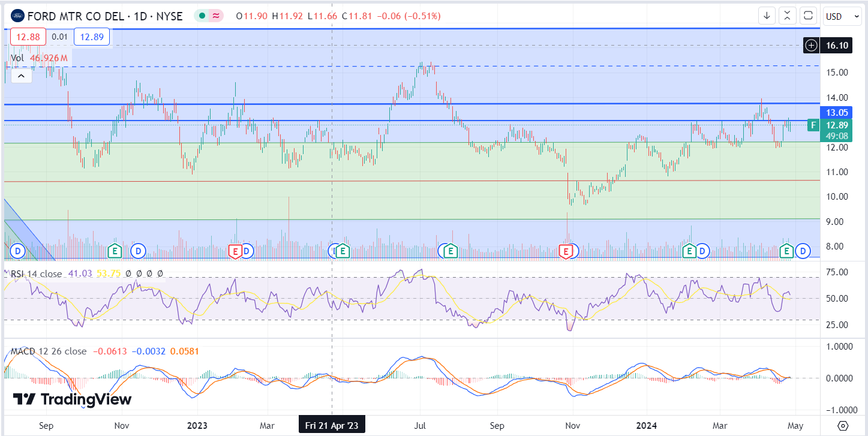Open the earnings marker just before Nov 2022
Screen dimensions: 868x436
click(116, 251)
